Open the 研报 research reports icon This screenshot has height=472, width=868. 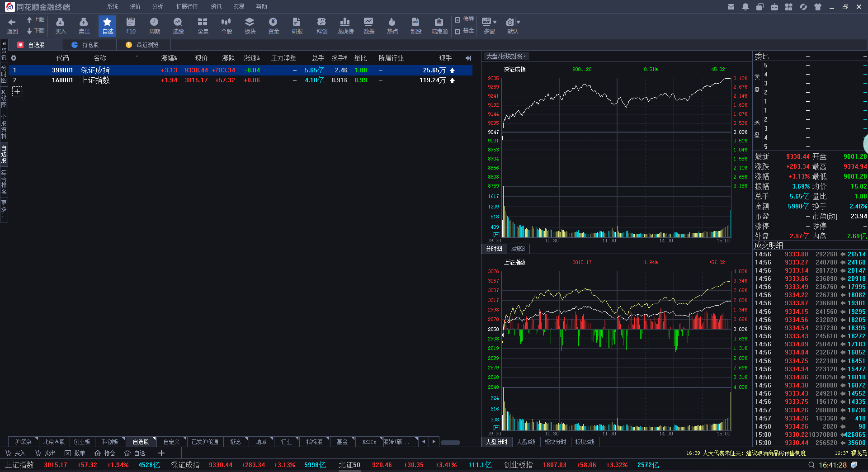(x=297, y=26)
